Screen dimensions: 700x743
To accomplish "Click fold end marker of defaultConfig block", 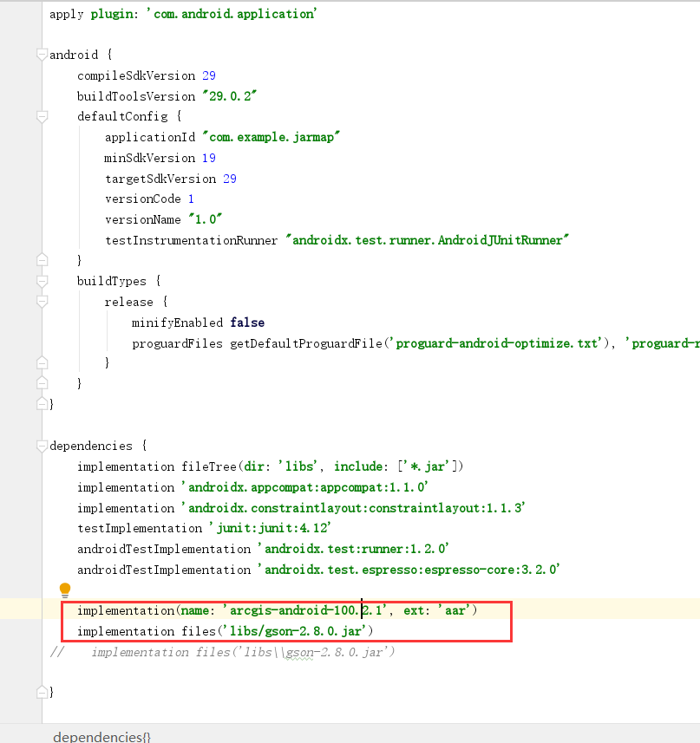I will [43, 260].
